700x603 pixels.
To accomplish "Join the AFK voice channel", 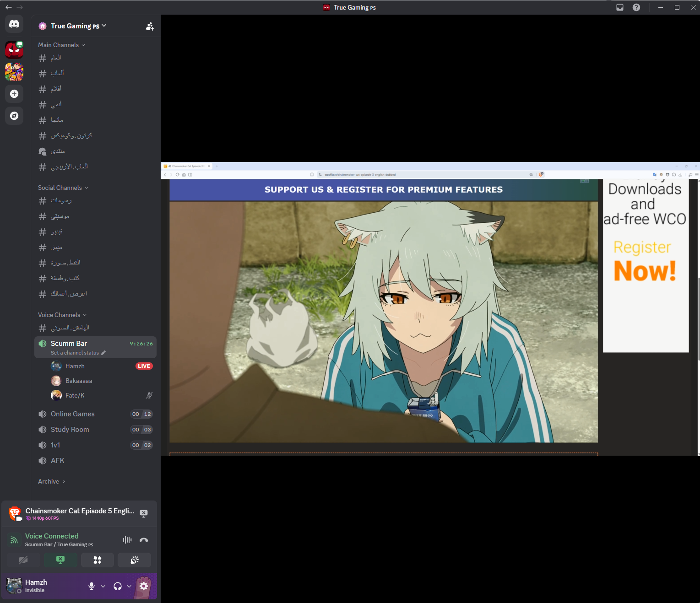I will tap(95, 461).
